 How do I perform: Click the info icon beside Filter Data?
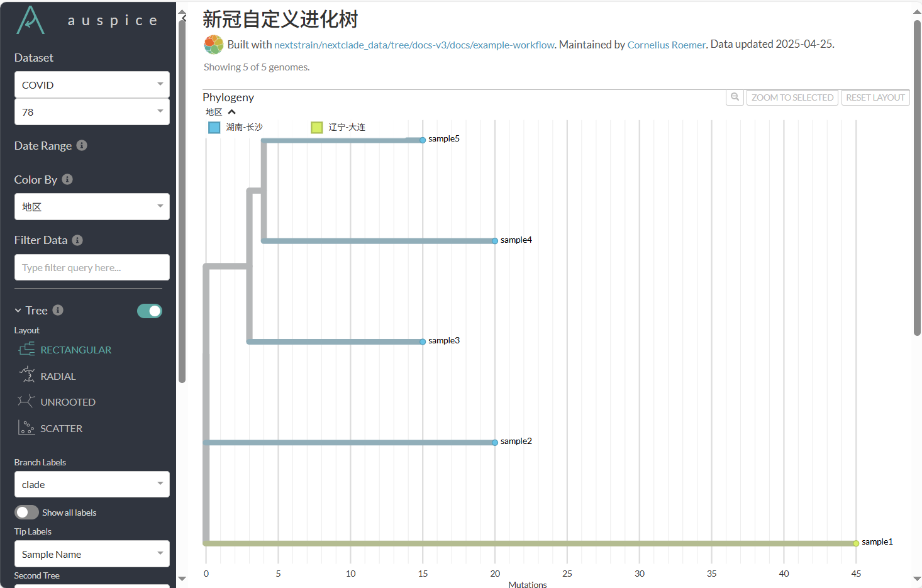pyautogui.click(x=77, y=240)
